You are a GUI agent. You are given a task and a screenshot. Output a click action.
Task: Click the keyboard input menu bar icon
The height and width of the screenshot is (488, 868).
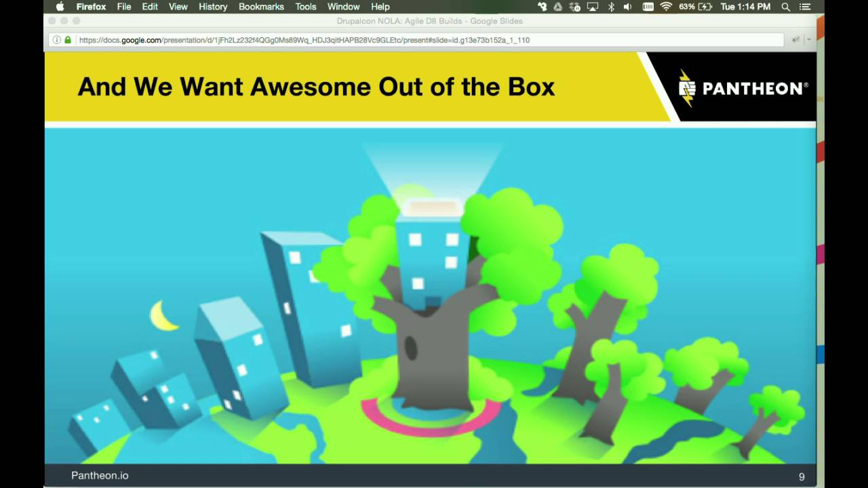(x=648, y=7)
